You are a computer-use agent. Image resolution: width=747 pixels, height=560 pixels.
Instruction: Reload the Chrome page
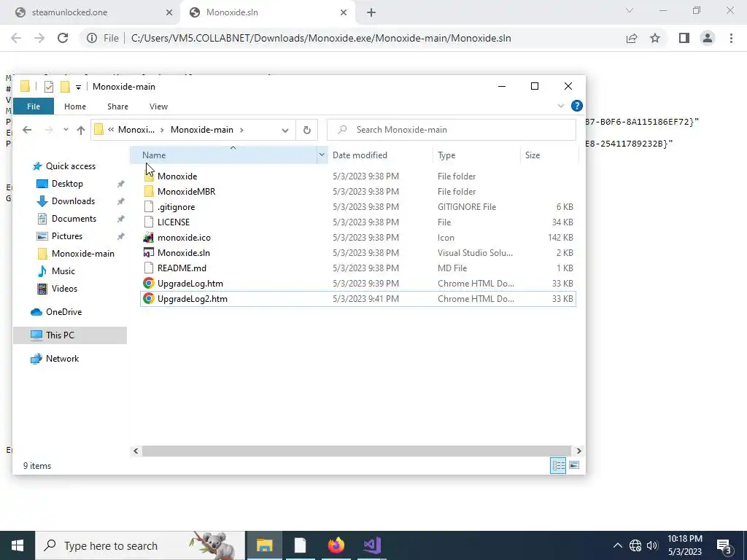(63, 38)
